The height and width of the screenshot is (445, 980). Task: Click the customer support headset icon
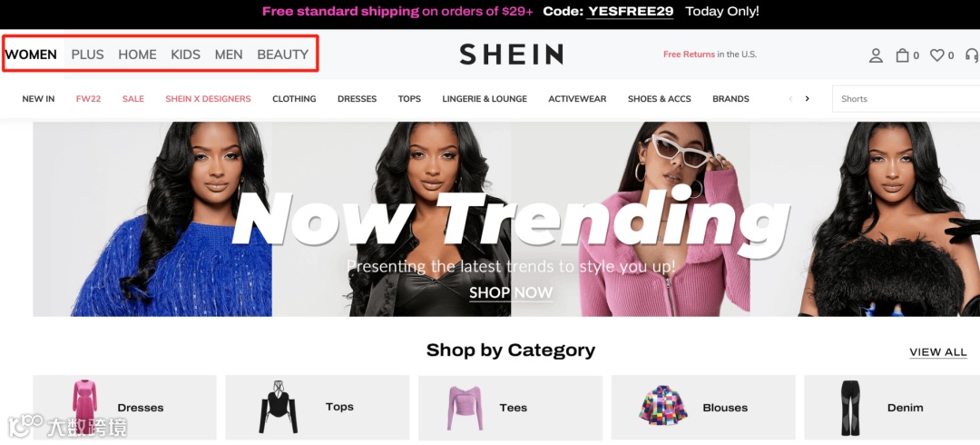click(x=972, y=55)
